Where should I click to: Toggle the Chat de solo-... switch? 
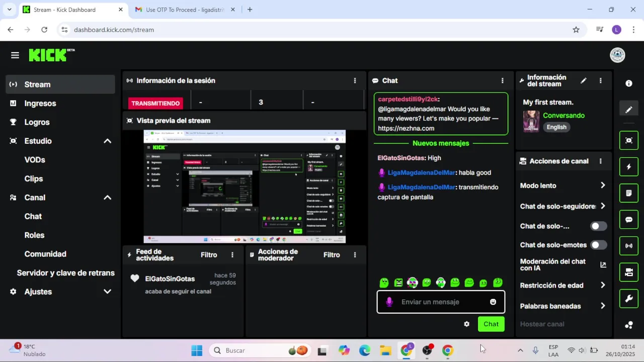coord(598,226)
